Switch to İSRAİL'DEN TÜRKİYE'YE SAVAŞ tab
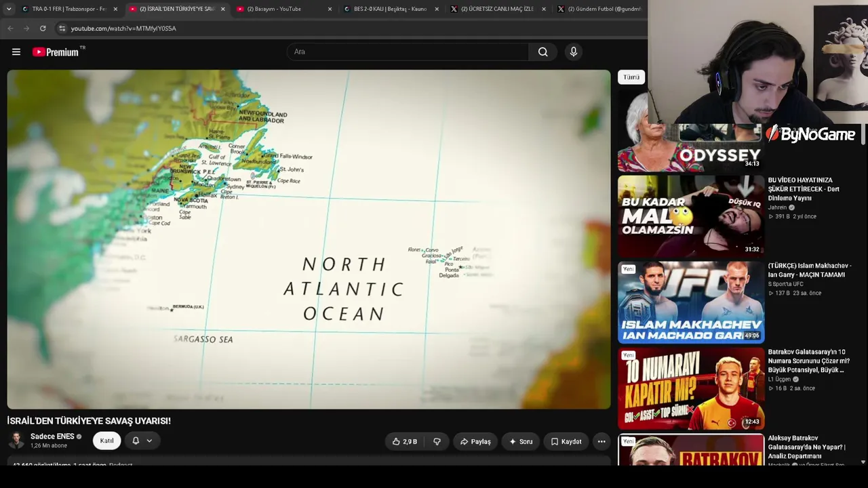The width and height of the screenshot is (868, 488). pyautogui.click(x=178, y=9)
